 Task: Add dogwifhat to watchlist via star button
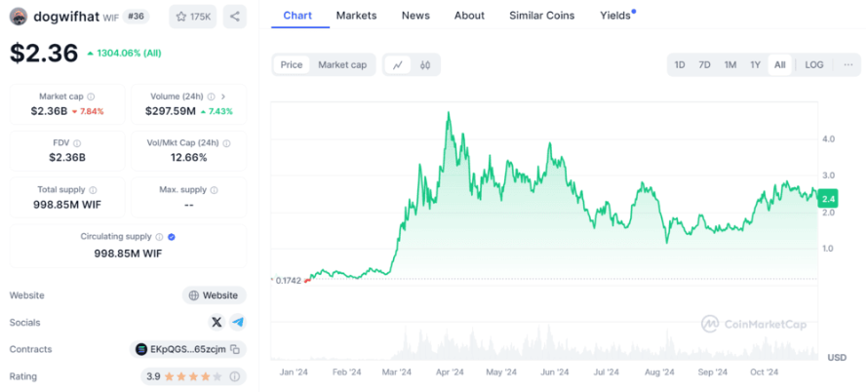point(193,17)
